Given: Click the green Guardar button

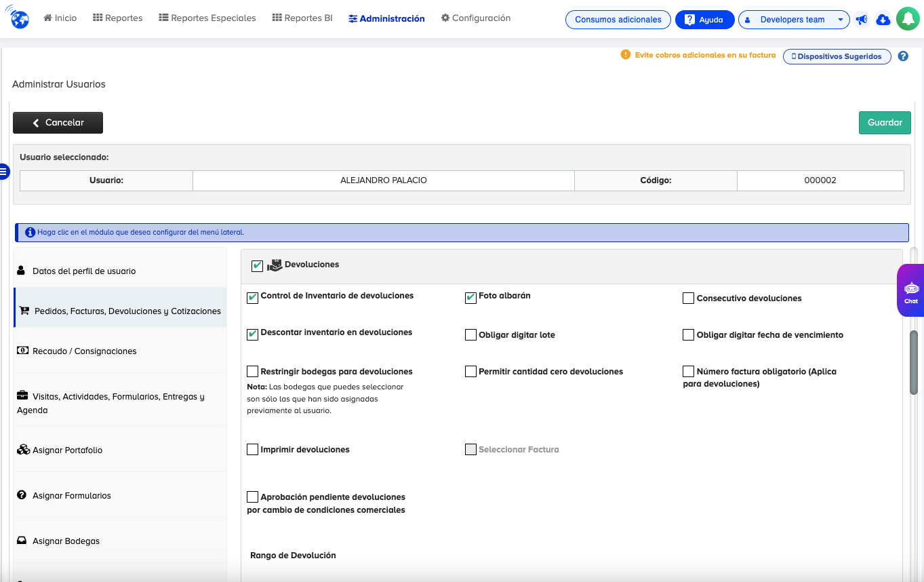Looking at the screenshot, I should [884, 123].
